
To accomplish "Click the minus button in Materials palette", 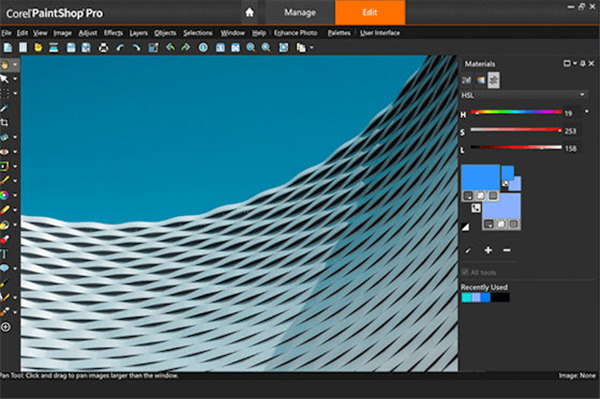I will point(507,250).
